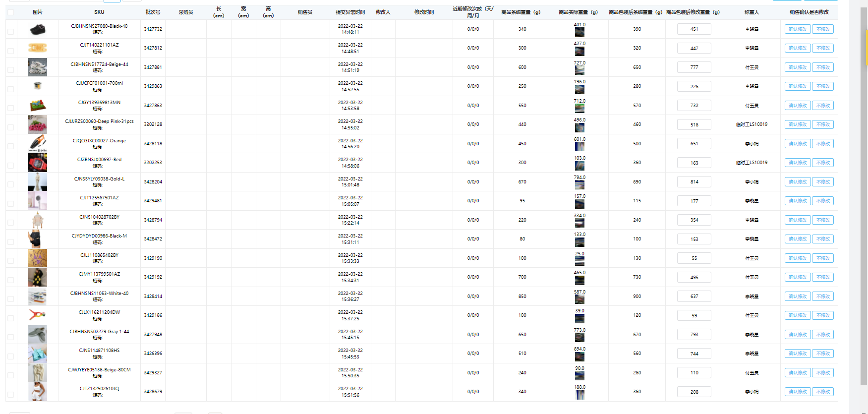Click 不修改 for the CJBHNSNS27080-Black-40 row
Viewport: 868px width, 414px height.
tap(823, 29)
